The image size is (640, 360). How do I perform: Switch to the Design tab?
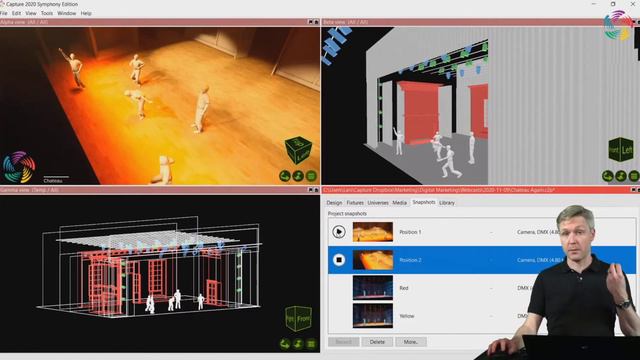[x=334, y=202]
